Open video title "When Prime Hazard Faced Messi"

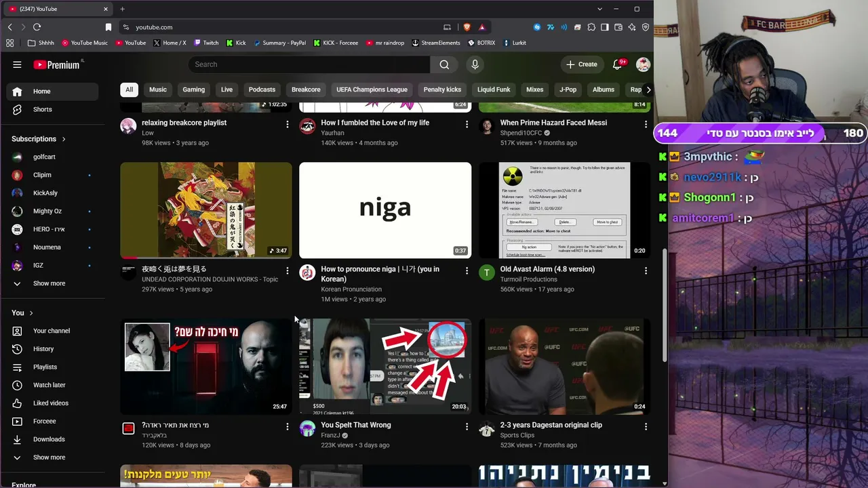click(x=553, y=123)
